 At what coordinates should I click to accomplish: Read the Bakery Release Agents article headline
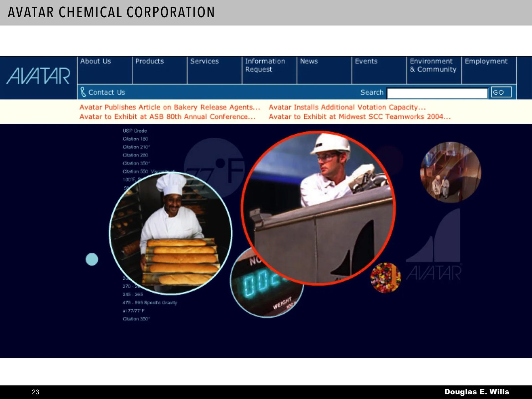pos(170,107)
